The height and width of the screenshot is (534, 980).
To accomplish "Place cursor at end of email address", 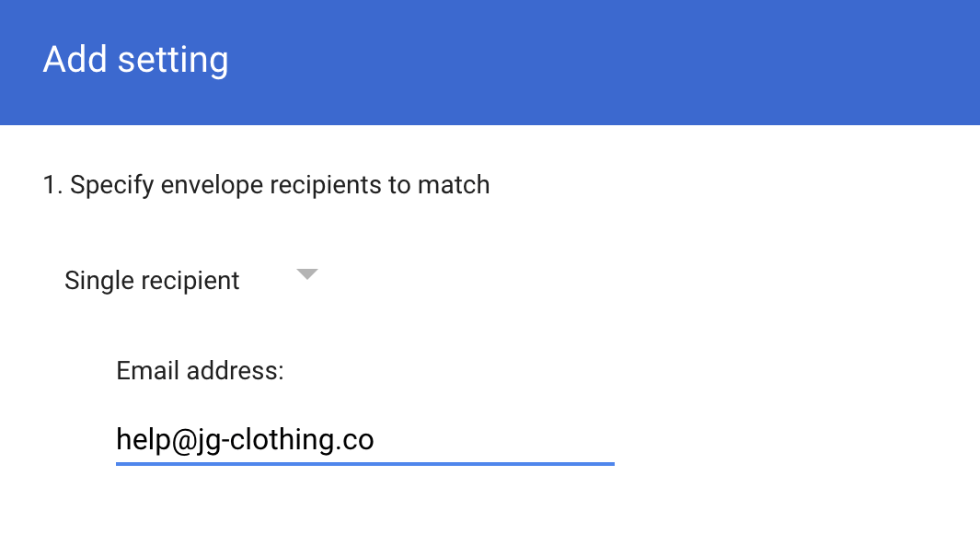I will (x=375, y=439).
